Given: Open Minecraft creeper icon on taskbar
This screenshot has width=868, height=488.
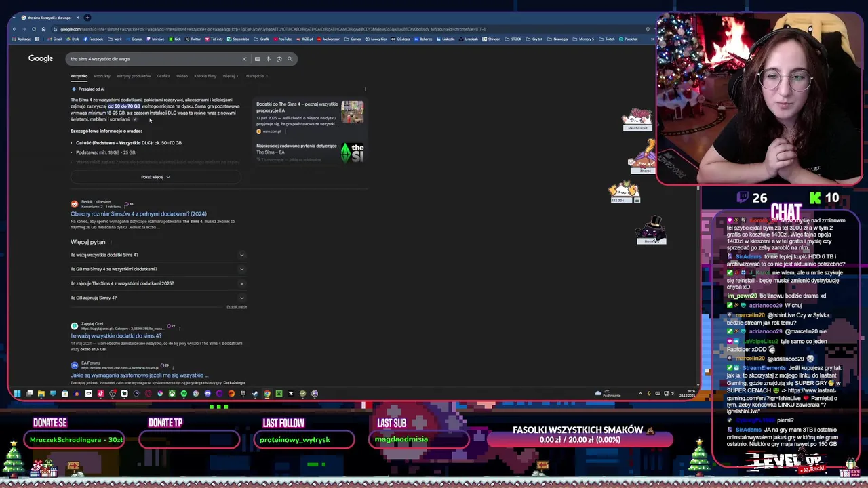Looking at the screenshot, I should click(x=279, y=393).
